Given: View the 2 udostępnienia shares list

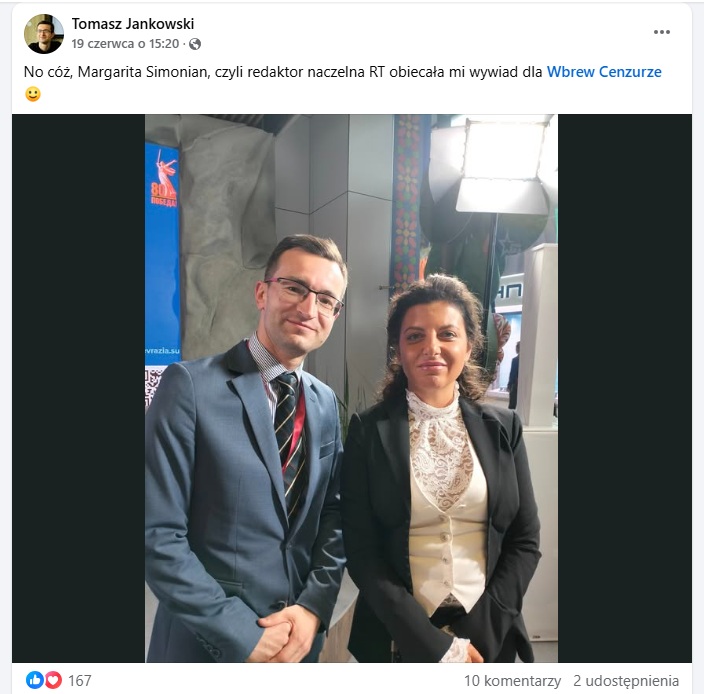Looking at the screenshot, I should point(626,681).
